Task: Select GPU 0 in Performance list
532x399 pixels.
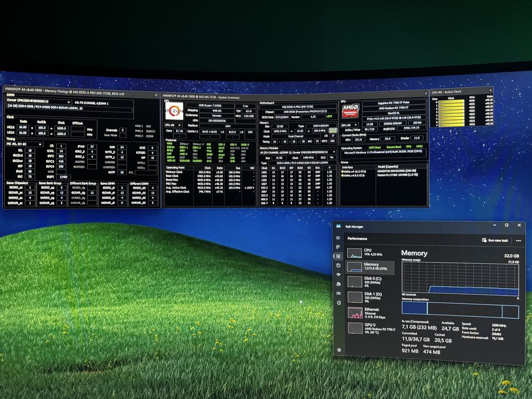Action: pos(371,328)
